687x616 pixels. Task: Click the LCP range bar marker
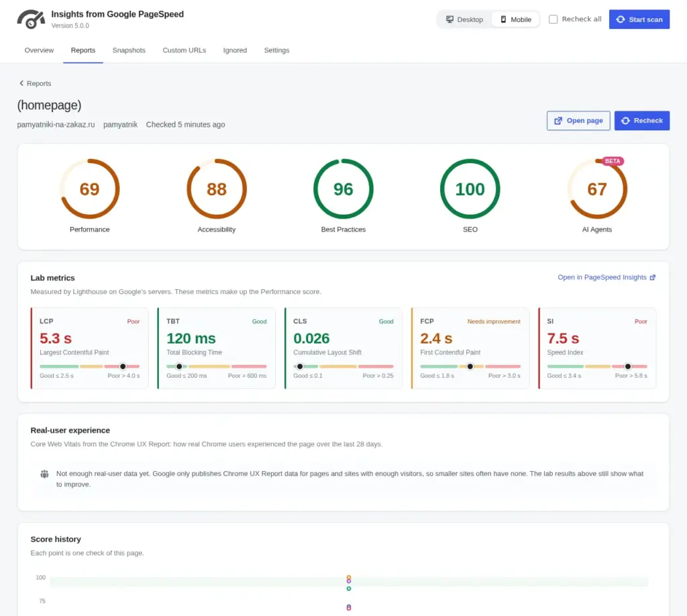coord(123,366)
